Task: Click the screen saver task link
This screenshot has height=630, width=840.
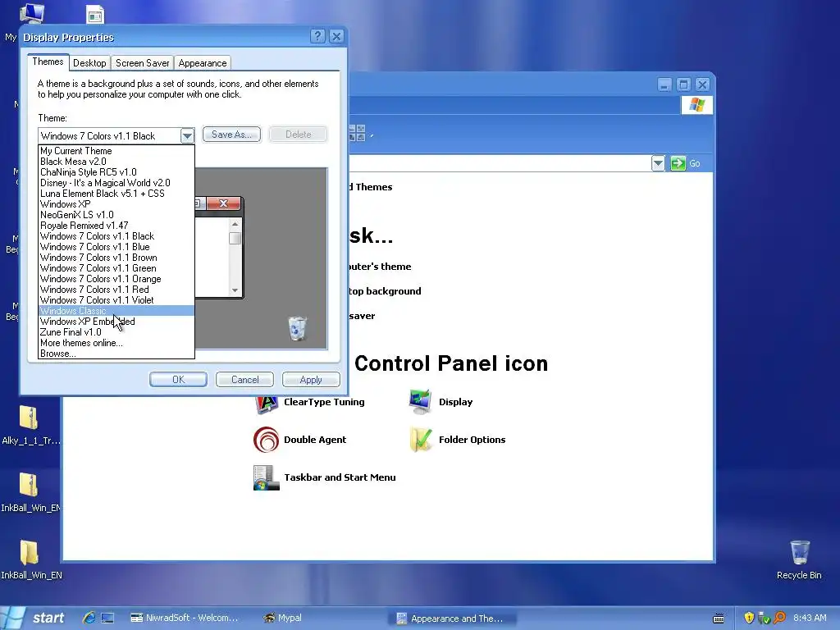Action: (362, 316)
